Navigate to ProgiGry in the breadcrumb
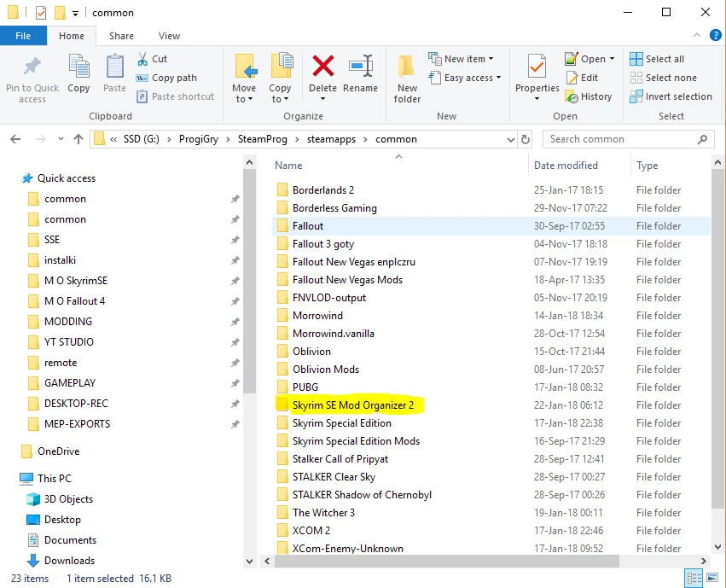726x588 pixels. tap(199, 139)
